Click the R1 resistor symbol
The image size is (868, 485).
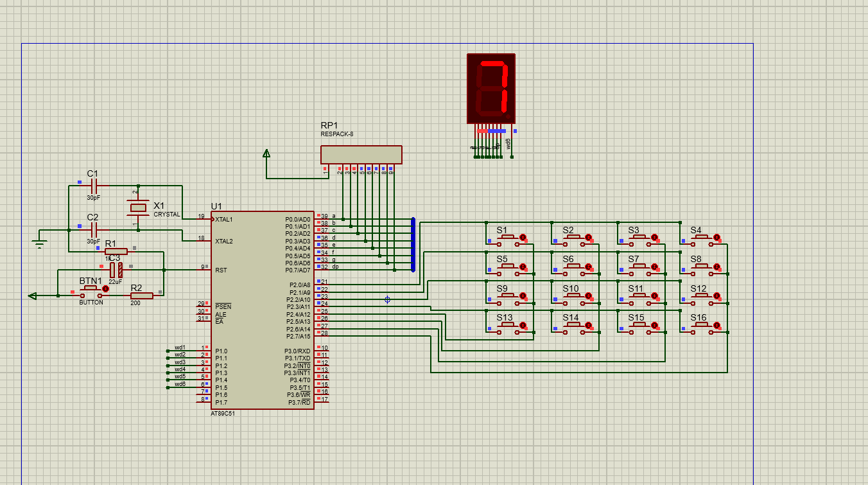pos(116,251)
